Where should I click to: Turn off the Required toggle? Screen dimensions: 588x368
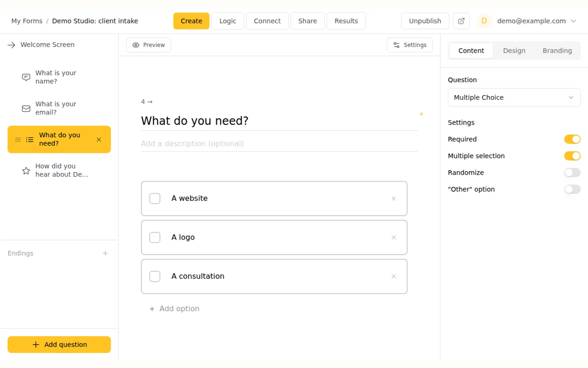pyautogui.click(x=572, y=139)
